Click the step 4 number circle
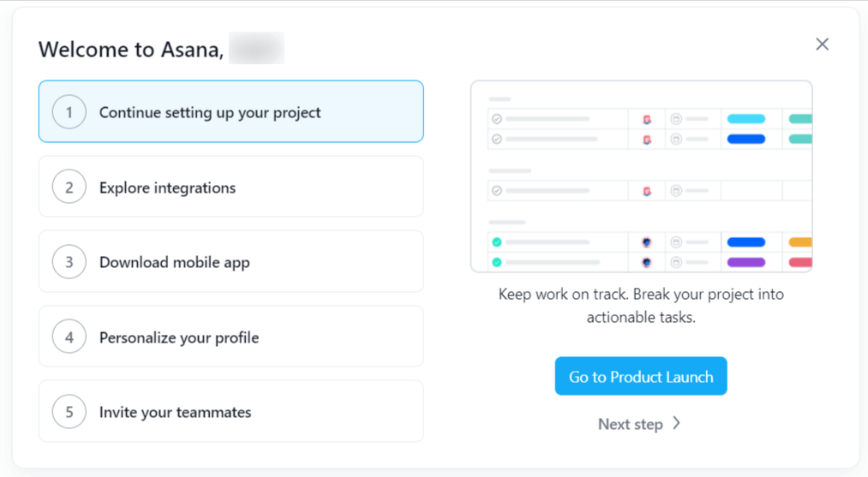This screenshot has height=477, width=868. tap(69, 337)
